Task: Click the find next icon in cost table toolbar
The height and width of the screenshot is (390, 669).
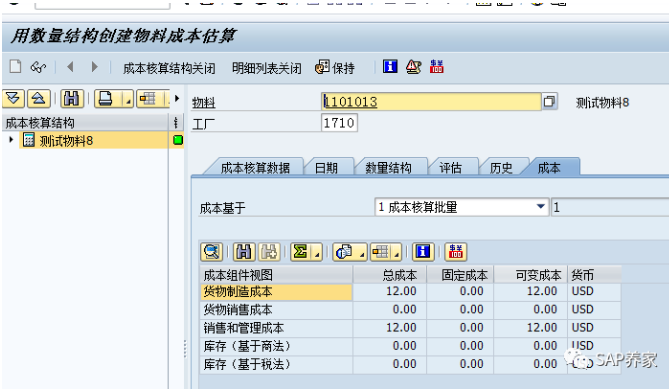Action: (269, 252)
